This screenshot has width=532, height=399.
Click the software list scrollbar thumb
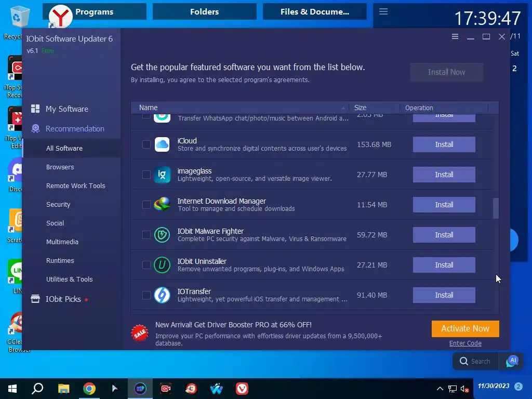tap(496, 208)
